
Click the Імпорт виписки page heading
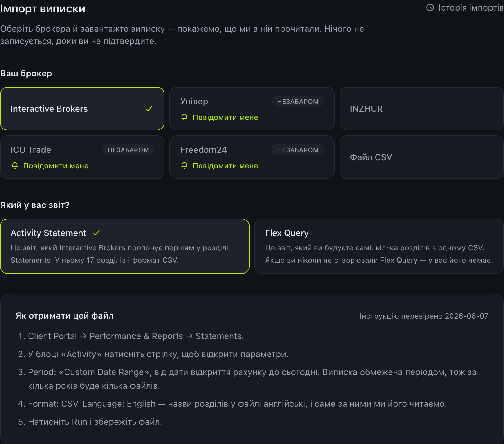(x=43, y=9)
